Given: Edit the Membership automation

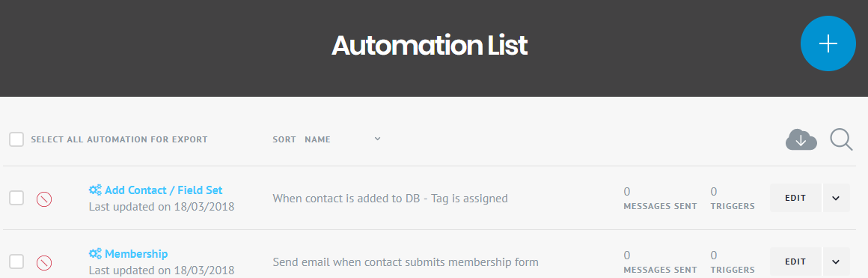Looking at the screenshot, I should [795, 262].
